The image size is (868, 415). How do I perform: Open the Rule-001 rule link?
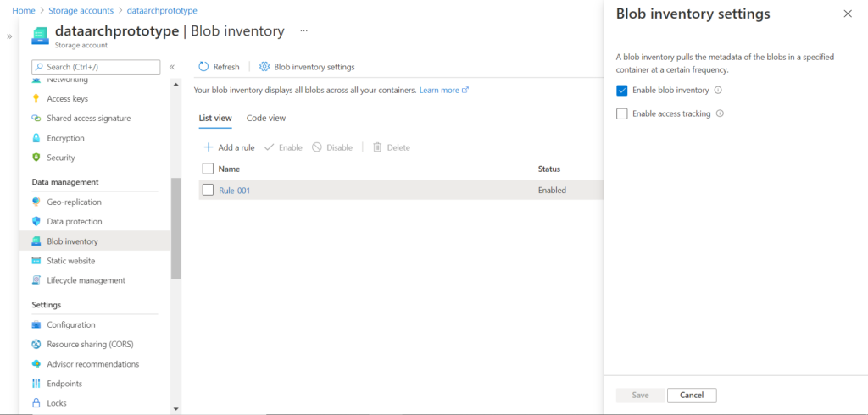pyautogui.click(x=235, y=190)
